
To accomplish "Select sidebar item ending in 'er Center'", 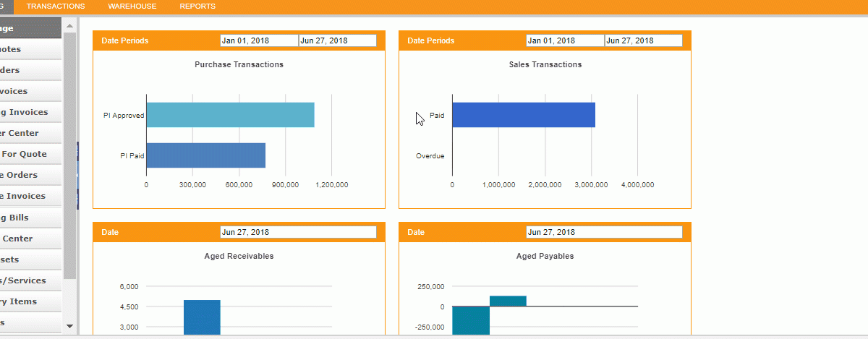I will (x=30, y=133).
